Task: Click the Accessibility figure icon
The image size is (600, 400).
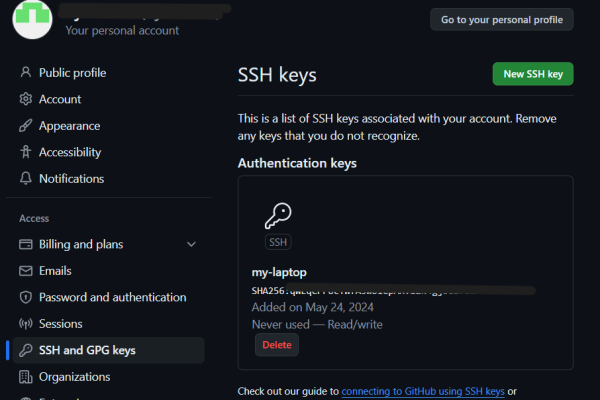Action: pos(26,152)
